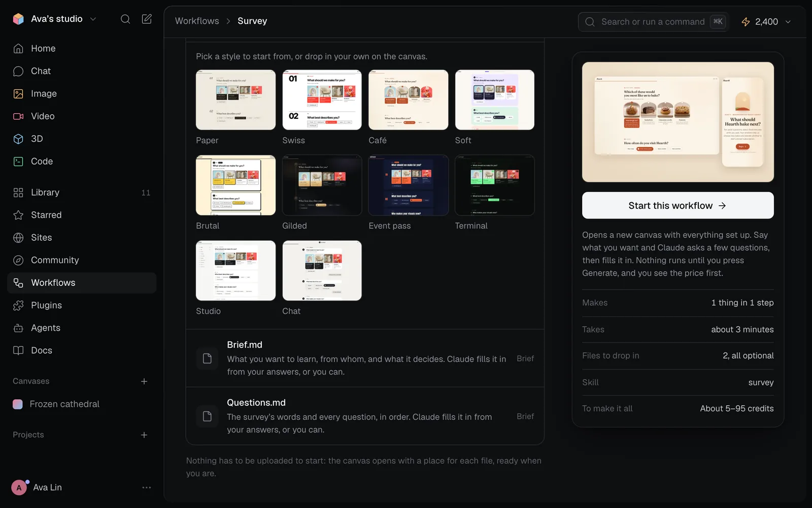Open the Chat section
This screenshot has width=812, height=508.
[x=82, y=71]
